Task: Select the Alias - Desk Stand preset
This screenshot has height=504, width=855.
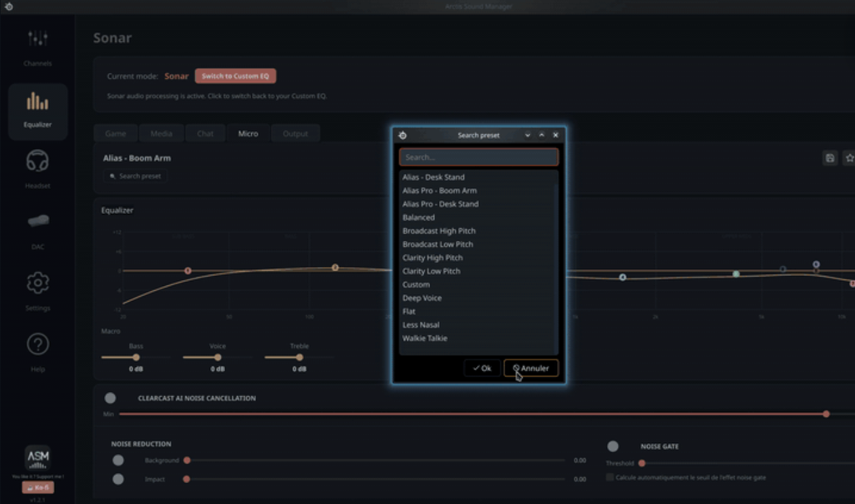Action: pos(478,177)
